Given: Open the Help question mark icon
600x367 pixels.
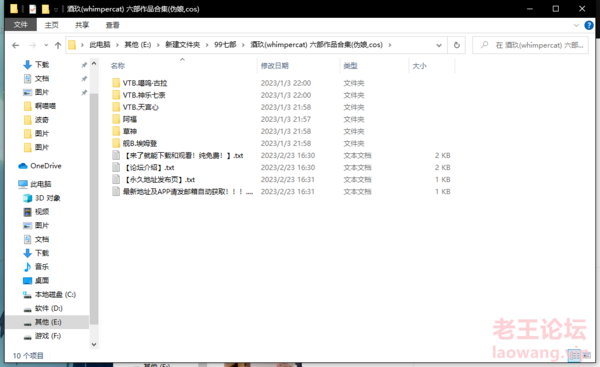Looking at the screenshot, I should [589, 25].
